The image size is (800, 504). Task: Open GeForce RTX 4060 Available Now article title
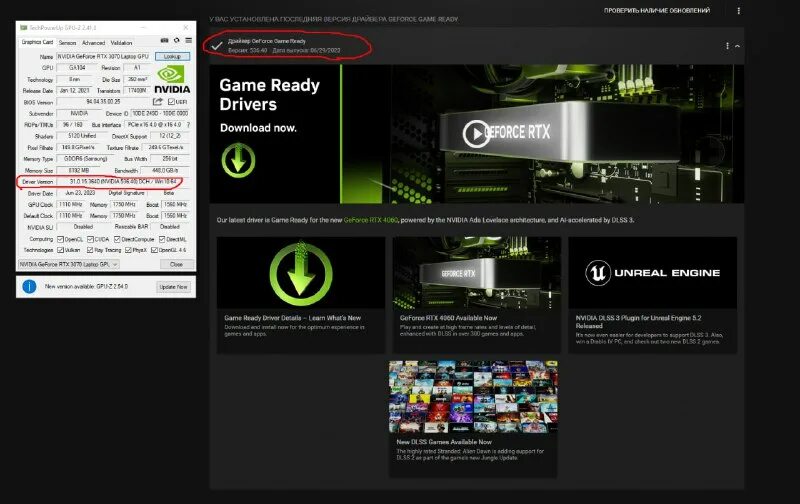coord(448,318)
